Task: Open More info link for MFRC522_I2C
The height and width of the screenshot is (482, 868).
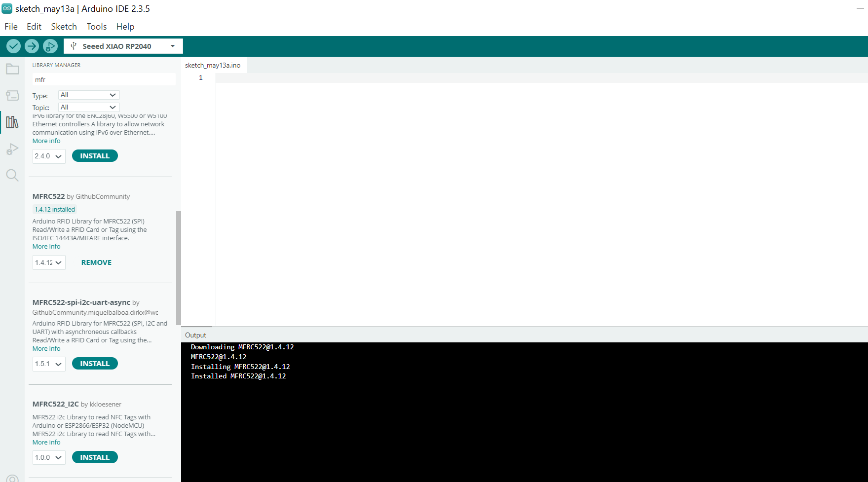Action: tap(46, 443)
